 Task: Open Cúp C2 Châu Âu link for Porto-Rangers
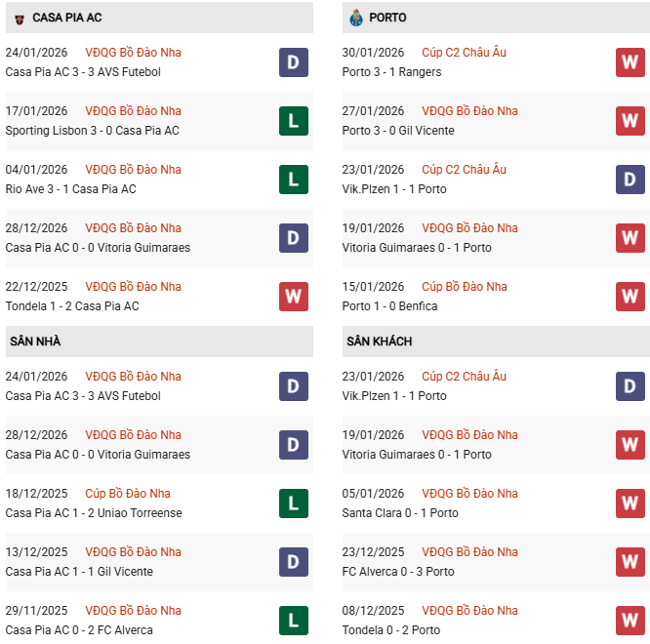[464, 53]
